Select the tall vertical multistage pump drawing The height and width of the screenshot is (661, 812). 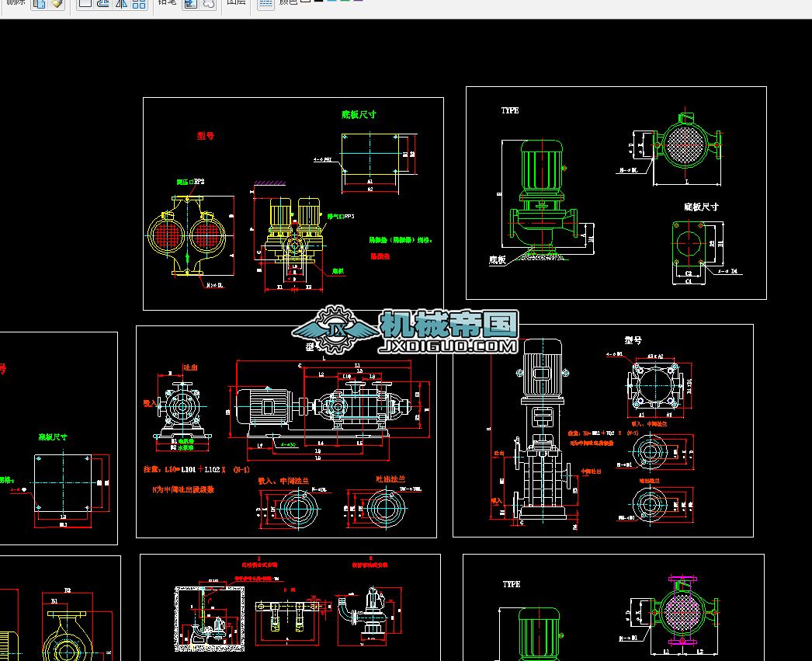point(541,429)
